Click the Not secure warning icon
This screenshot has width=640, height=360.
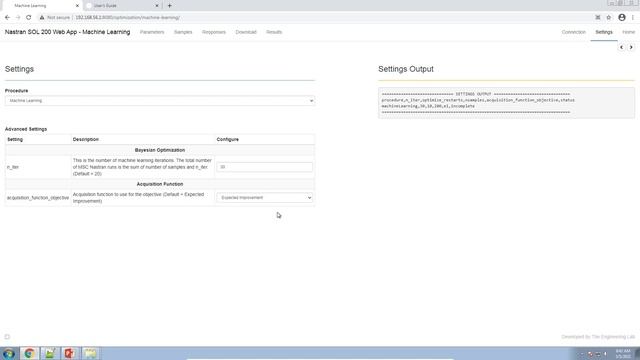(x=42, y=18)
